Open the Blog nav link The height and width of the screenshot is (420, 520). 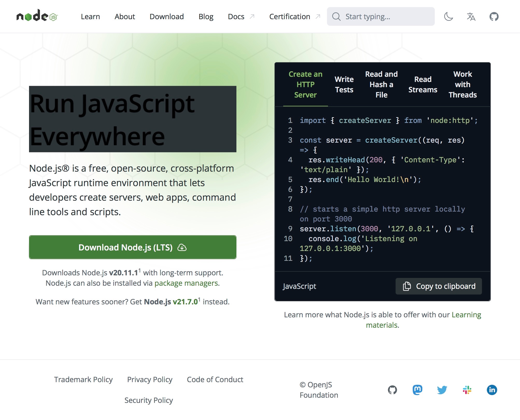point(206,17)
